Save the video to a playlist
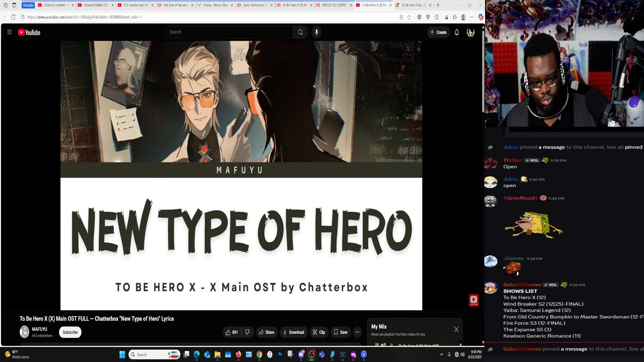The width and height of the screenshot is (644, 362). tap(340, 332)
